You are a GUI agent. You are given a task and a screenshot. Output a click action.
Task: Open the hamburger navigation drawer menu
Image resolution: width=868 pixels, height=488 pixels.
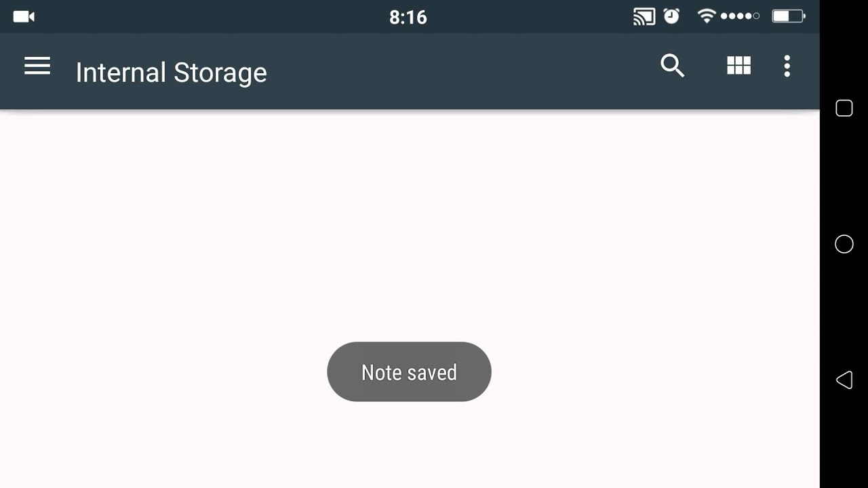click(37, 66)
